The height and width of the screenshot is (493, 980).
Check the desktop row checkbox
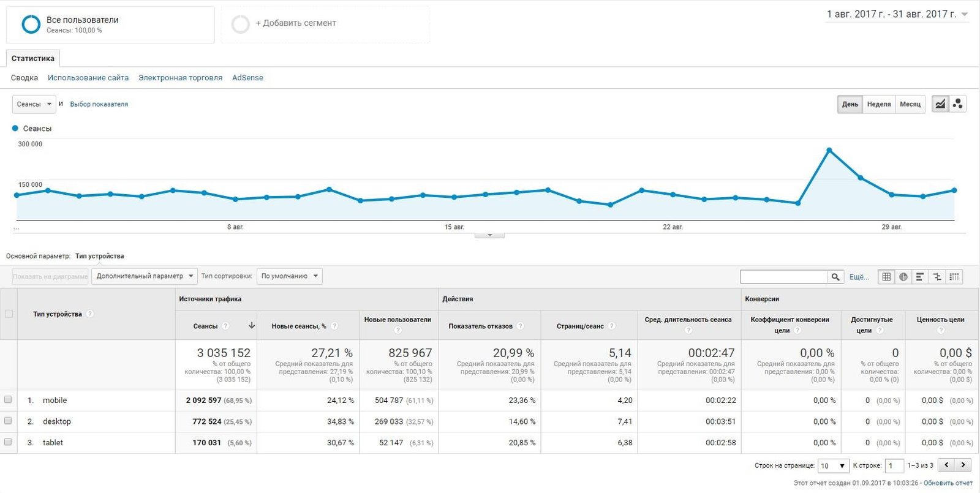click(x=8, y=421)
